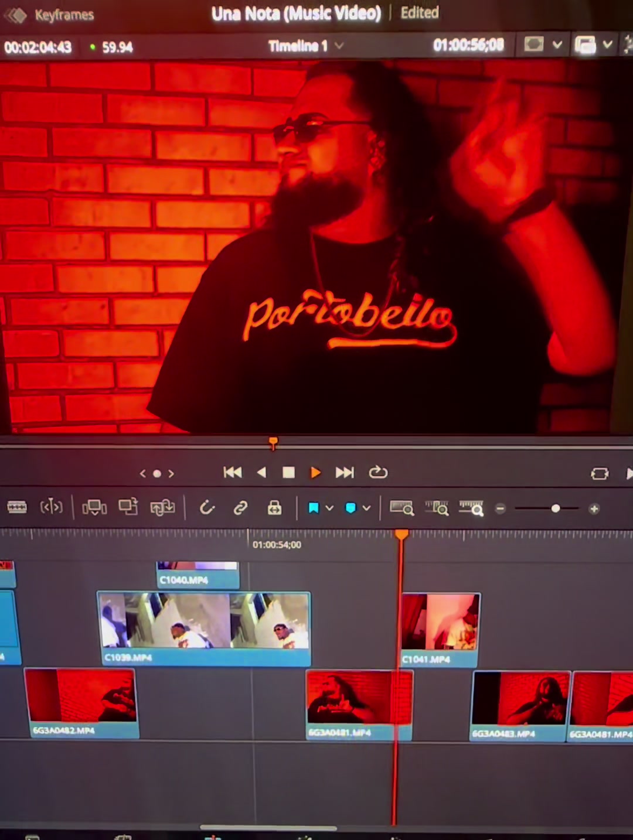This screenshot has height=840, width=633.
Task: Click the viewer scrub bar playhead
Action: tap(273, 443)
